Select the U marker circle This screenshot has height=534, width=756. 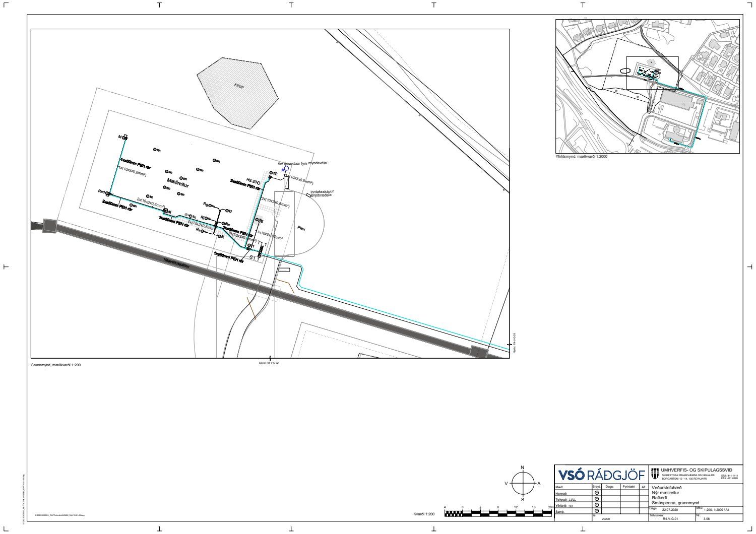(x=227, y=211)
